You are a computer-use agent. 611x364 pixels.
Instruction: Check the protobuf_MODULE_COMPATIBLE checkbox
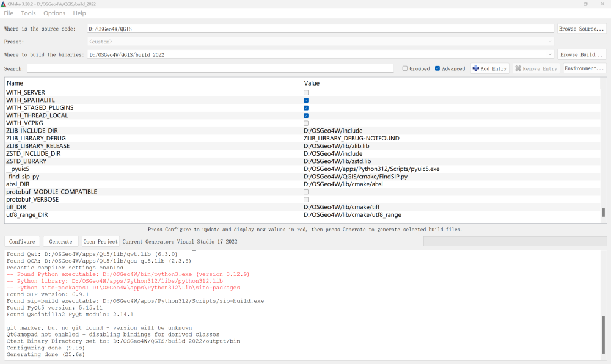[306, 192]
